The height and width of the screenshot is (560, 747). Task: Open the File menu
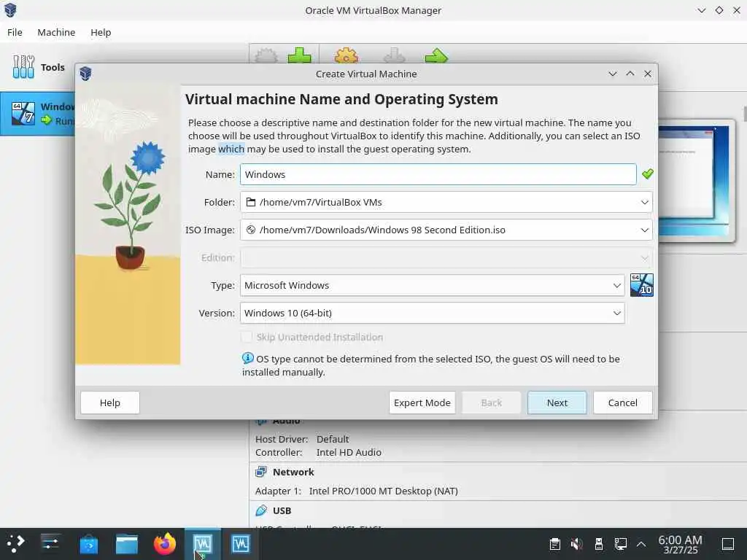pyautogui.click(x=15, y=32)
